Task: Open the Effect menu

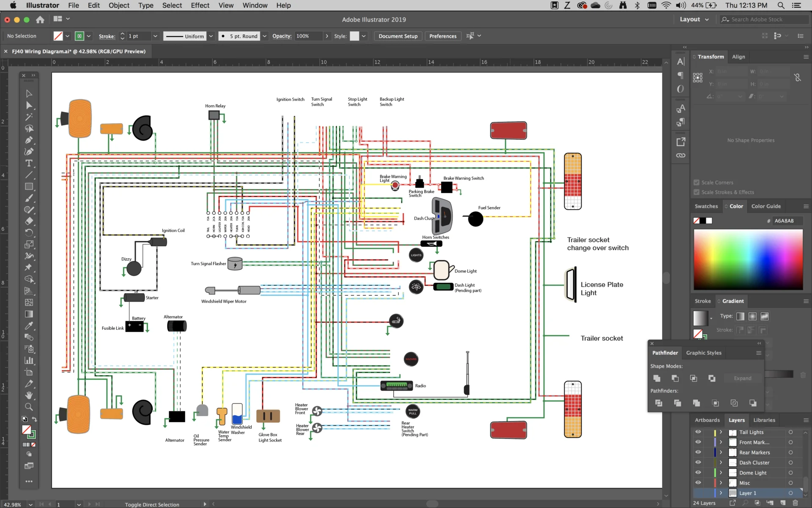Action: coord(200,6)
